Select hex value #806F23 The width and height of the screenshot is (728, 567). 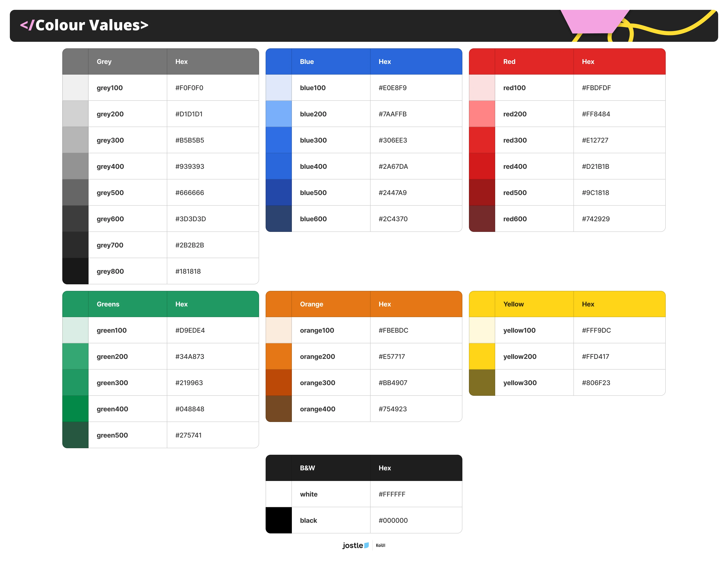coord(596,383)
